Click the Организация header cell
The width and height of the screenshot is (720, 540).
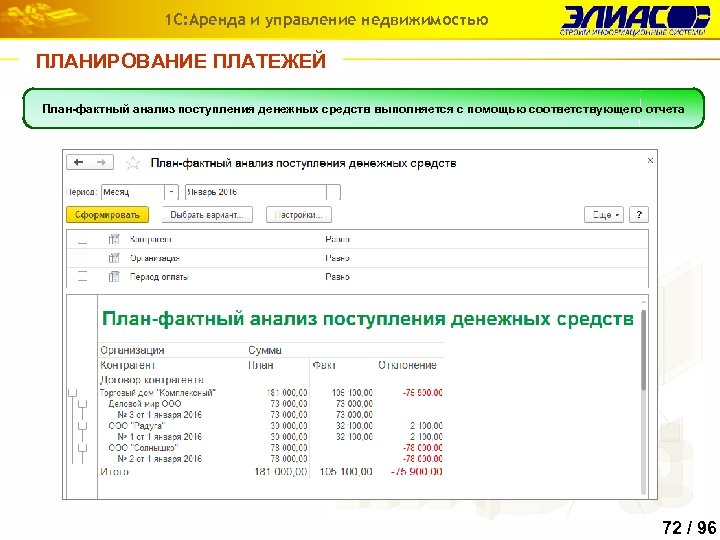point(132,350)
